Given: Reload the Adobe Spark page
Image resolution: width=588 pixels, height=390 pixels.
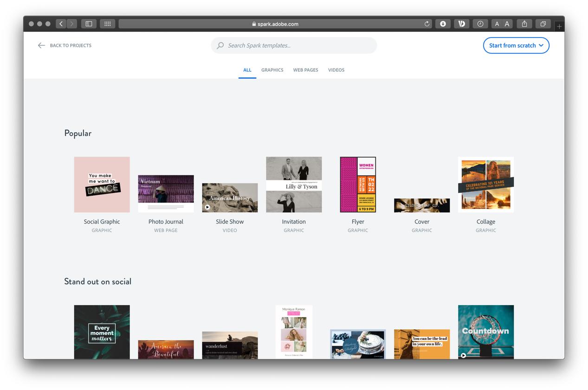Looking at the screenshot, I should click(426, 24).
